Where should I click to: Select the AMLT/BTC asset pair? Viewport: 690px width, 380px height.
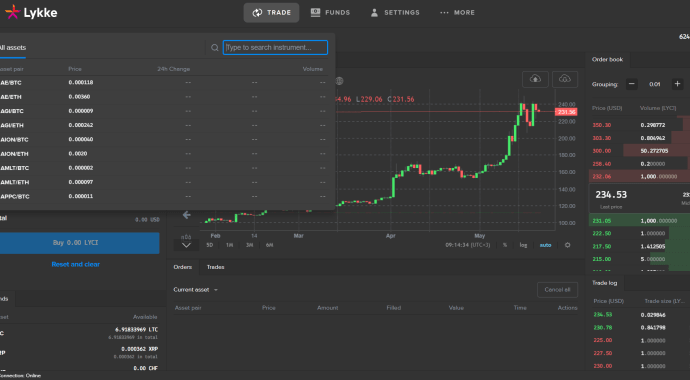click(x=164, y=168)
